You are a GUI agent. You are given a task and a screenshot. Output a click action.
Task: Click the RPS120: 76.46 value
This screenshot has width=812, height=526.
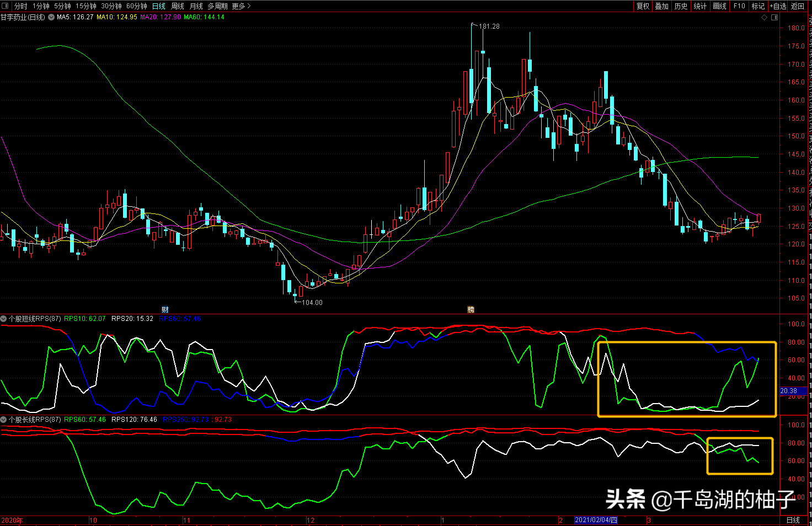(x=134, y=420)
